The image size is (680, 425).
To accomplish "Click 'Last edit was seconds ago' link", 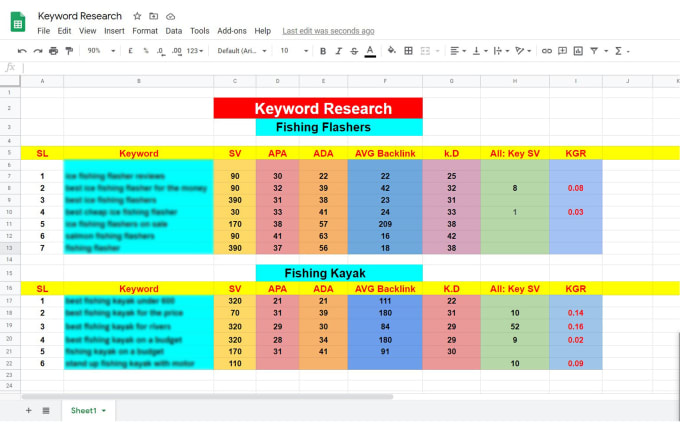I will click(x=328, y=31).
